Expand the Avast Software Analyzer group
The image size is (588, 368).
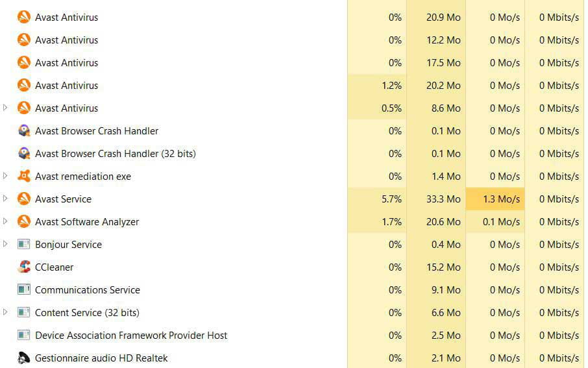[5, 221]
